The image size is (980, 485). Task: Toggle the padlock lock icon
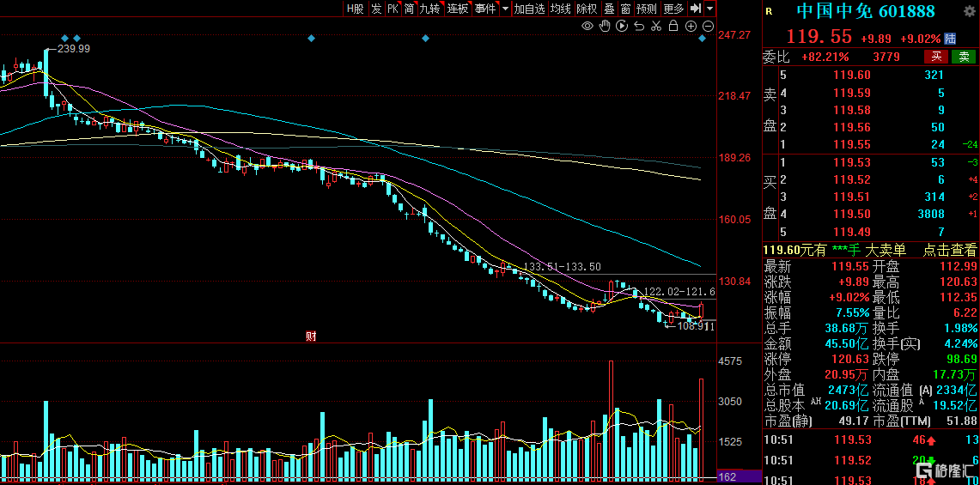[x=673, y=26]
